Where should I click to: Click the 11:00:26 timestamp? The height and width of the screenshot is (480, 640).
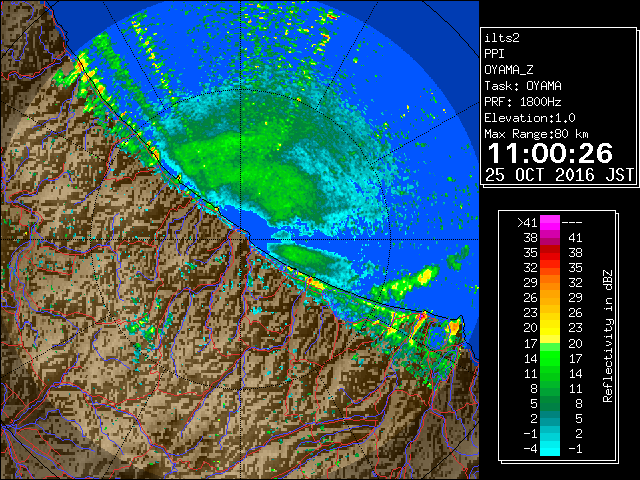(x=550, y=153)
